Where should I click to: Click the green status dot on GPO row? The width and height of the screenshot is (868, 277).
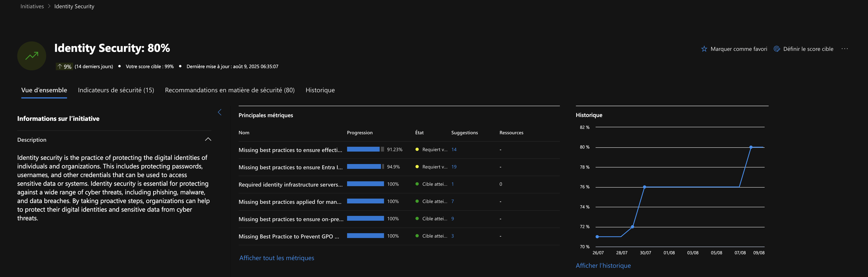[417, 236]
